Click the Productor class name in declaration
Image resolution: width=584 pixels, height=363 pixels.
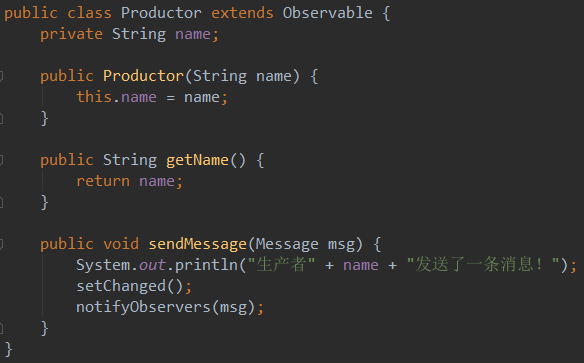pyautogui.click(x=161, y=13)
